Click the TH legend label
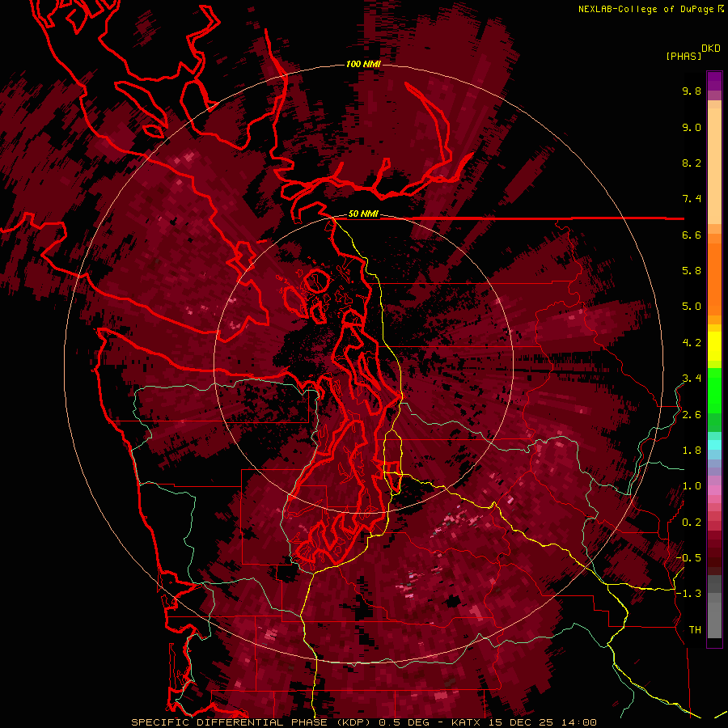 [x=695, y=630]
